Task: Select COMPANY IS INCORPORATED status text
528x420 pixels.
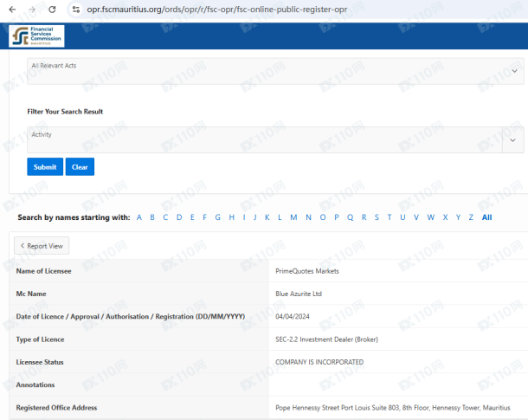Action: [x=319, y=362]
